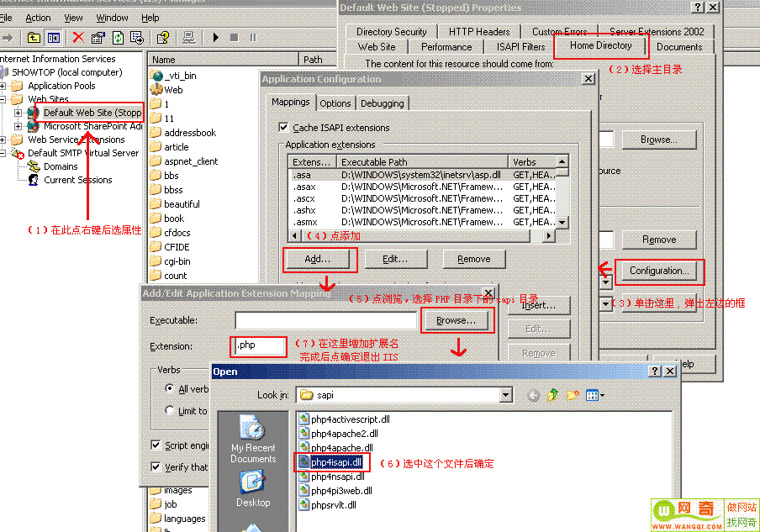Toggle the Script engine checkbox

pyautogui.click(x=156, y=445)
